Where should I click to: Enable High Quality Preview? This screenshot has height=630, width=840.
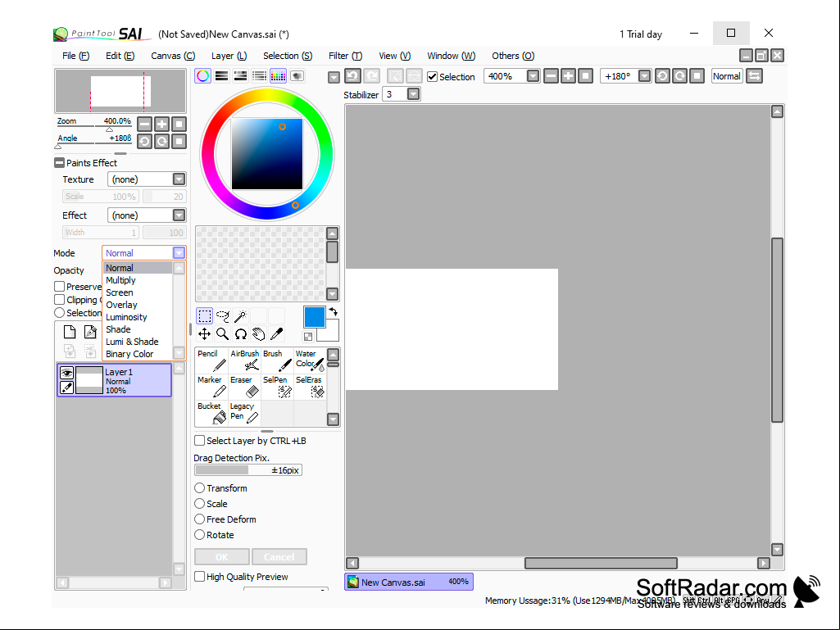point(199,577)
